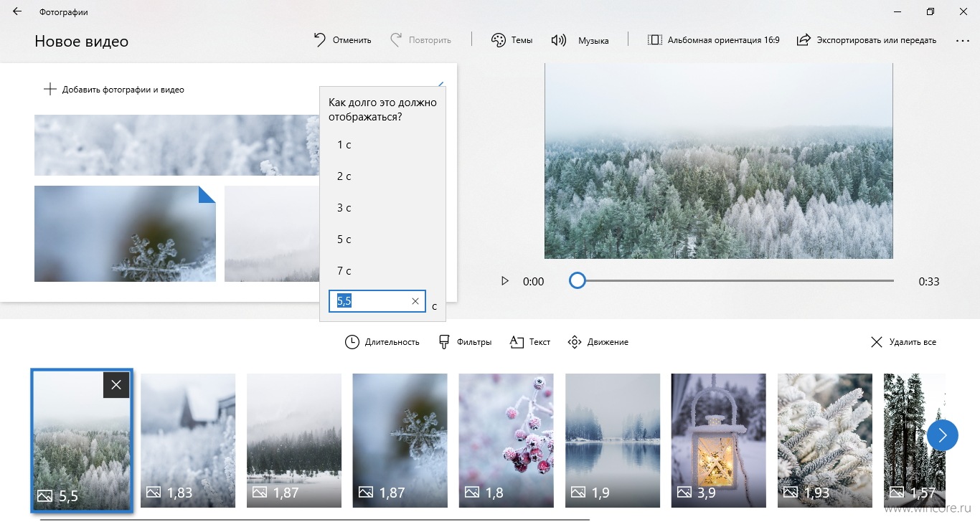Select storyboard clip lasting 1,8 with berries

507,440
